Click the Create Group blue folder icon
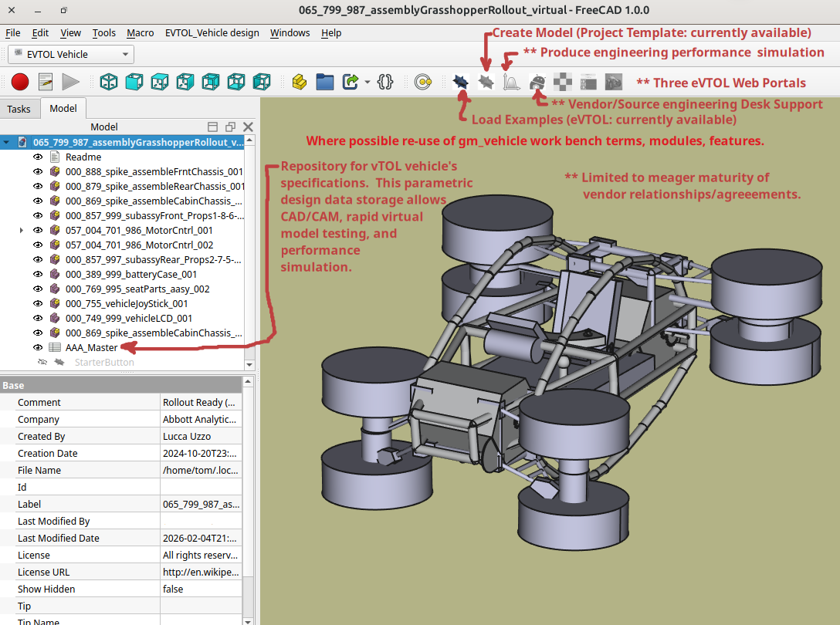Image resolution: width=840 pixels, height=625 pixels. [325, 81]
